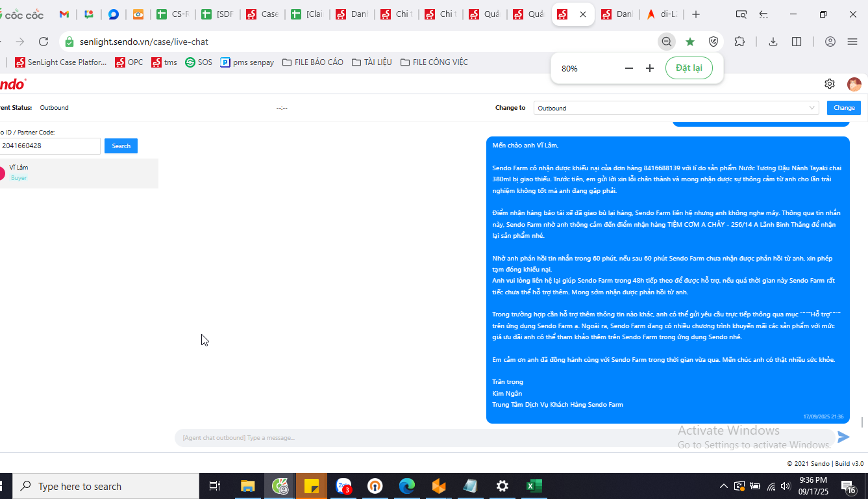Click the address bar URL
The height and width of the screenshot is (499, 868).
[144, 42]
